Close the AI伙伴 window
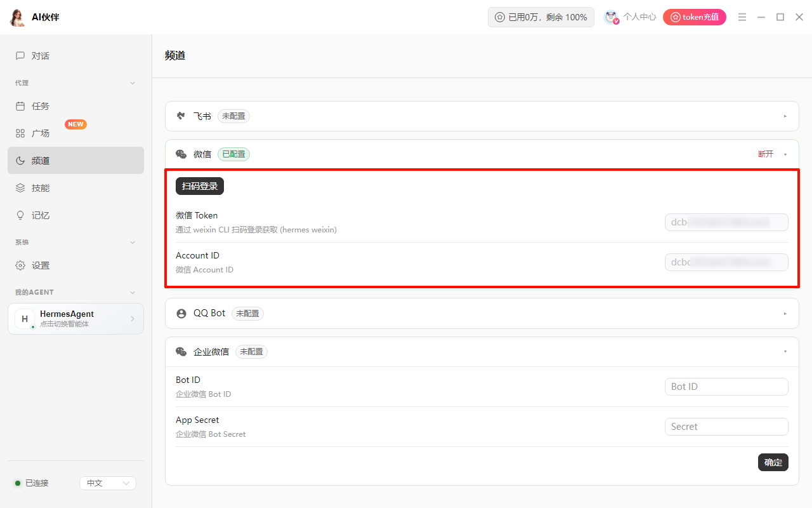Image resolution: width=812 pixels, height=508 pixels. [x=799, y=17]
